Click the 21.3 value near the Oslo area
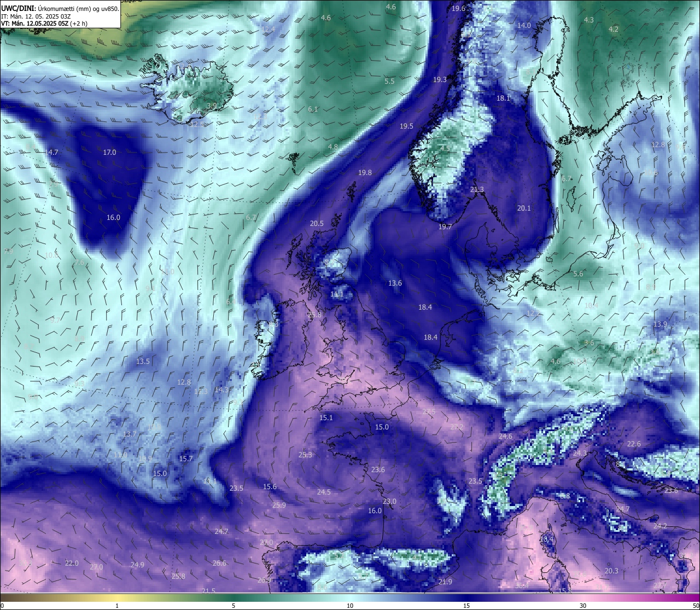This screenshot has height=610, width=700. 477,189
